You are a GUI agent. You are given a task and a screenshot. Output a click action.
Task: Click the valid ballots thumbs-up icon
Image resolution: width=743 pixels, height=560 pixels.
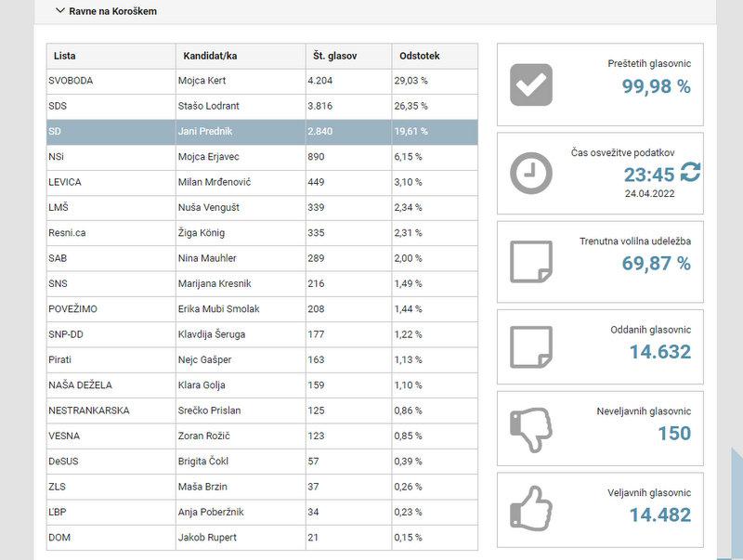point(531,509)
